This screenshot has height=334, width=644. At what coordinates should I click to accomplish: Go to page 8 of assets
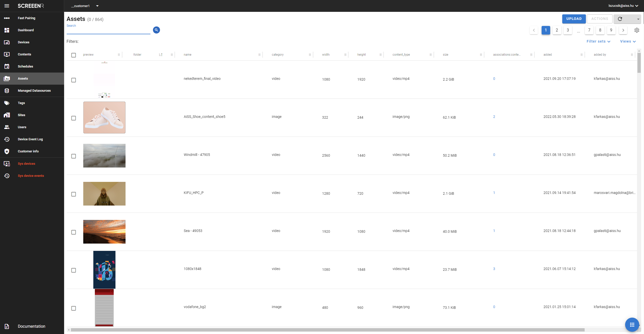600,30
